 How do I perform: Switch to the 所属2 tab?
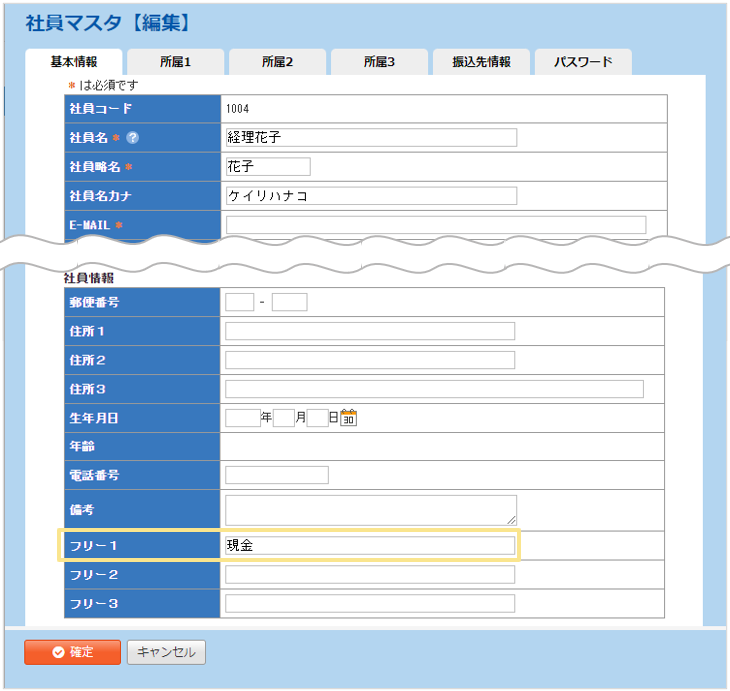[277, 62]
